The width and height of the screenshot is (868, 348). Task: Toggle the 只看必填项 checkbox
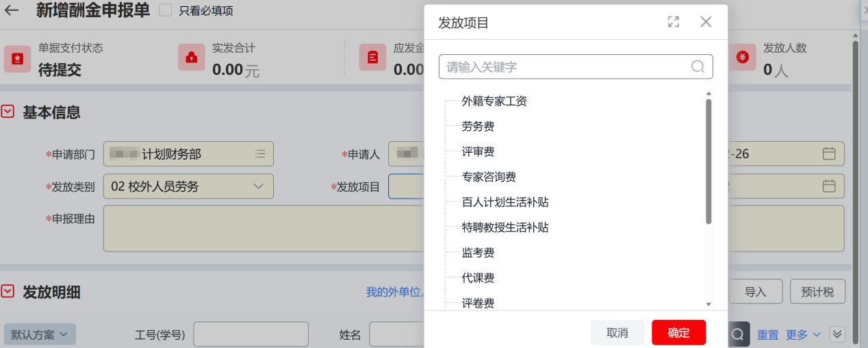click(x=165, y=11)
